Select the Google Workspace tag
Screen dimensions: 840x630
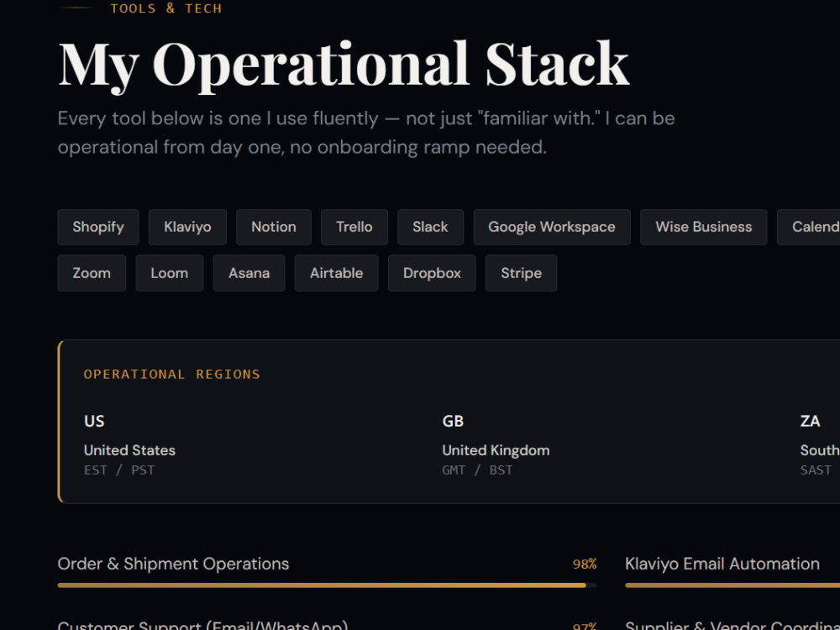pos(552,227)
